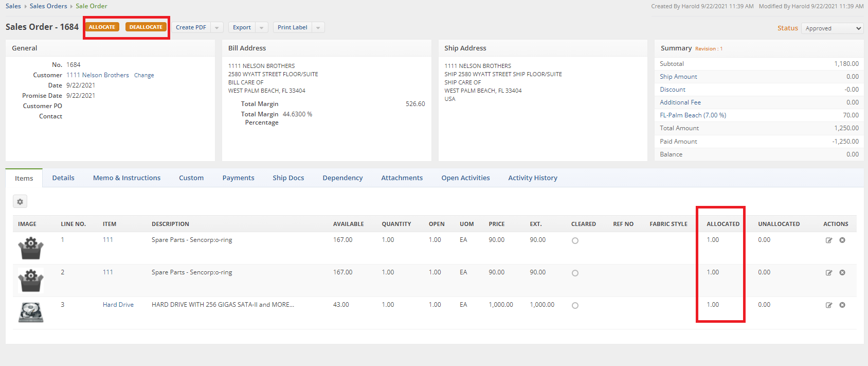This screenshot has height=366, width=868.
Task: Edit line 1 using the pencil icon
Action: pyautogui.click(x=829, y=240)
